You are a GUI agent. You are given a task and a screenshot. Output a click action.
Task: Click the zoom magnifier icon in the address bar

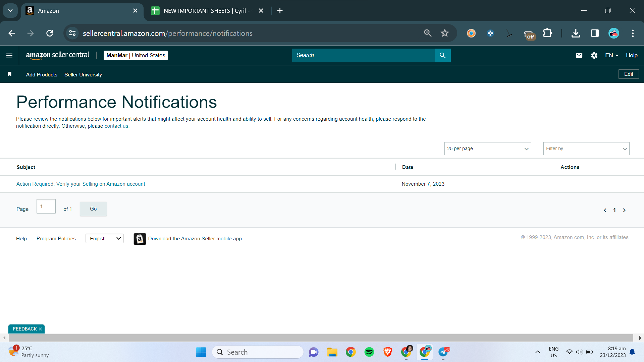[428, 33]
